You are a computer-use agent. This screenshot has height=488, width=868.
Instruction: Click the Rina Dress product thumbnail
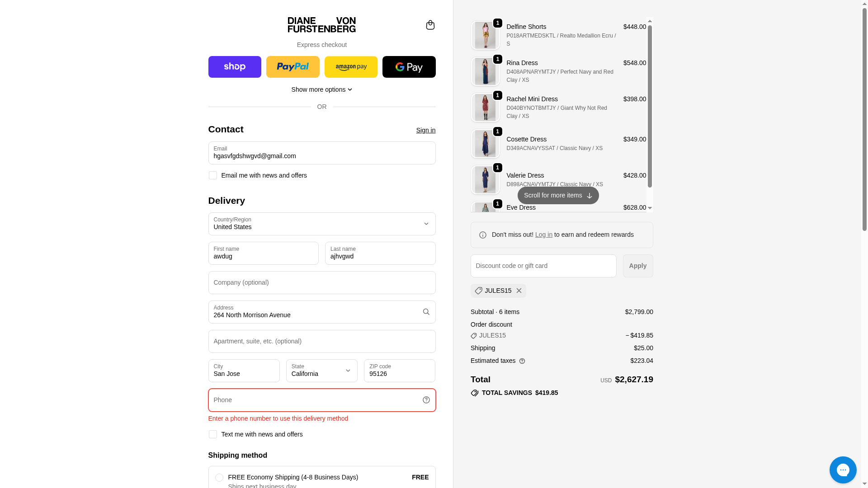[485, 71]
